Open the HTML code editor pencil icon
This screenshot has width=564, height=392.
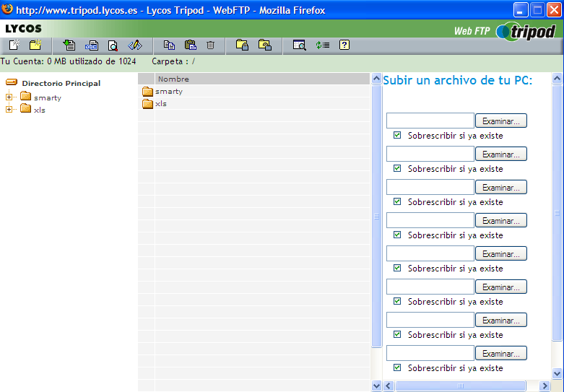[x=135, y=45]
